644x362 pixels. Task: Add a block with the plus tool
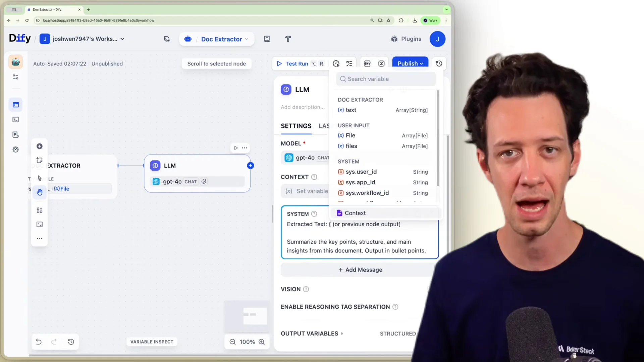pos(39,146)
